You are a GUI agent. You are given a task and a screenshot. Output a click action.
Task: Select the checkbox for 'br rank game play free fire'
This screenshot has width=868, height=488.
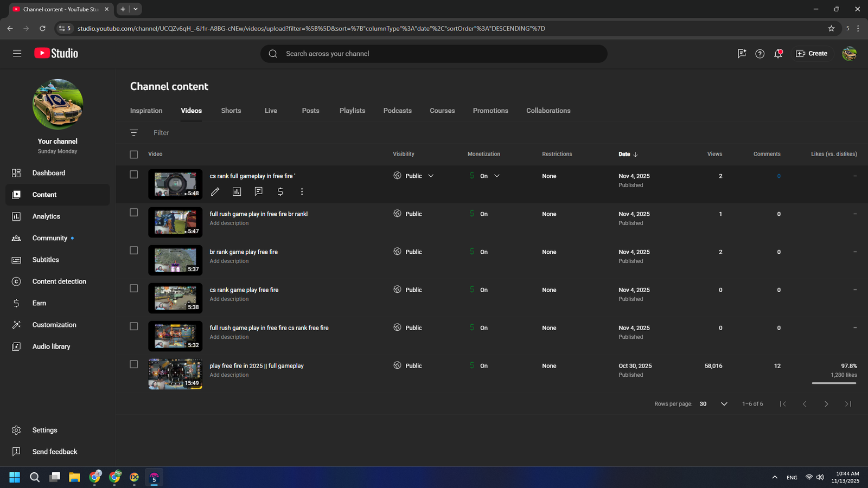point(134,251)
